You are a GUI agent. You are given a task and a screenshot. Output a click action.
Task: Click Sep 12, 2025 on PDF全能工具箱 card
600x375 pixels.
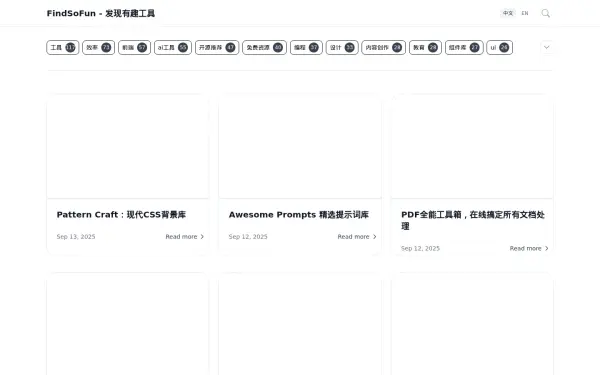420,249
